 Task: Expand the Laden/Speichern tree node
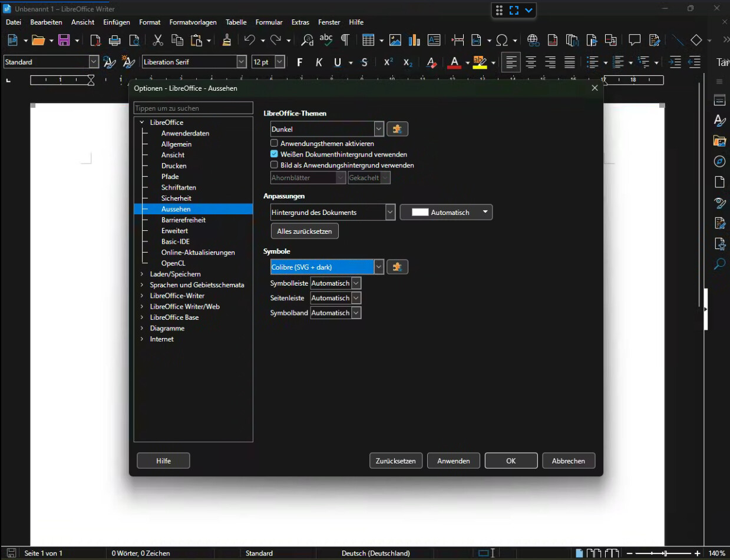pyautogui.click(x=142, y=274)
